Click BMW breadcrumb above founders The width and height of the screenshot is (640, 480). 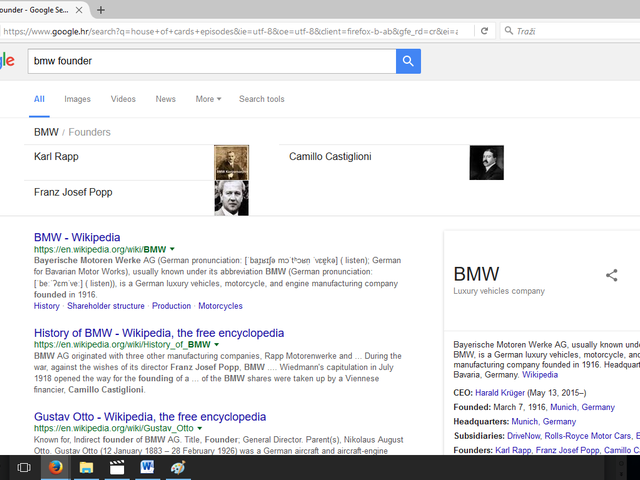(46, 132)
